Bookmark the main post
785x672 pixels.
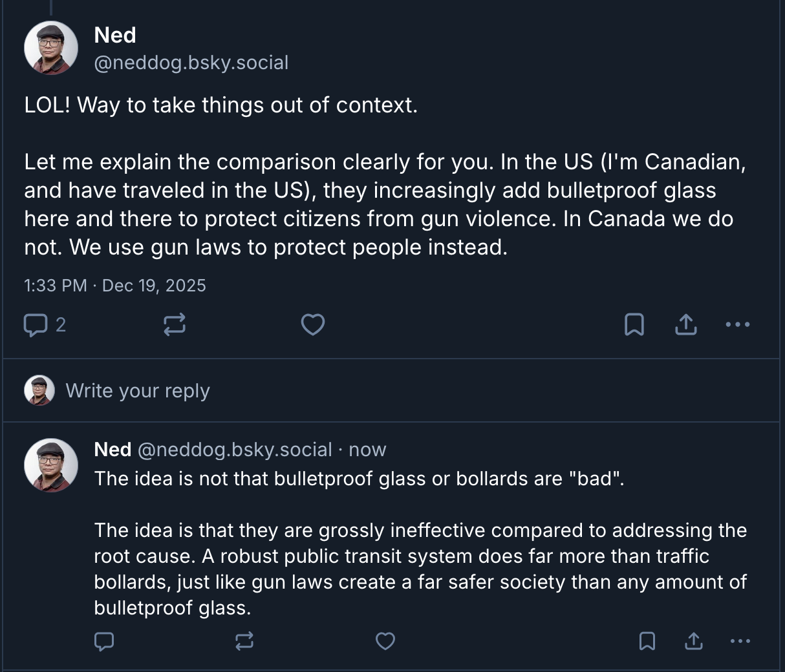(x=634, y=324)
